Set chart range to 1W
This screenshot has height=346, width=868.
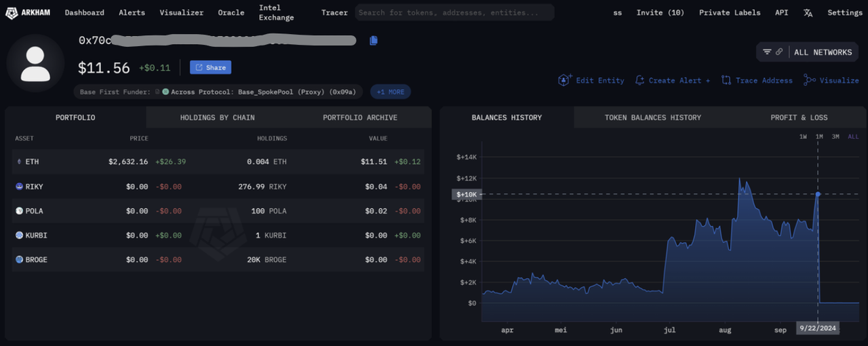click(x=803, y=136)
